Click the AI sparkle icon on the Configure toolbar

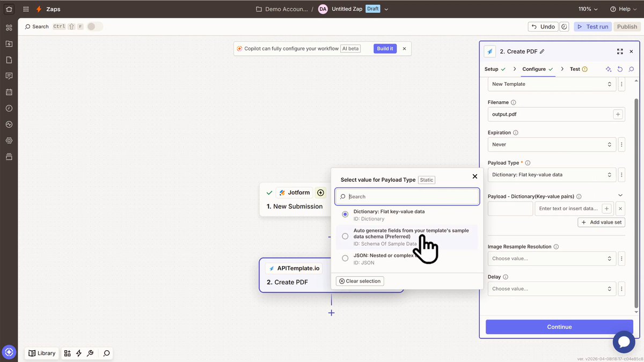(x=608, y=69)
